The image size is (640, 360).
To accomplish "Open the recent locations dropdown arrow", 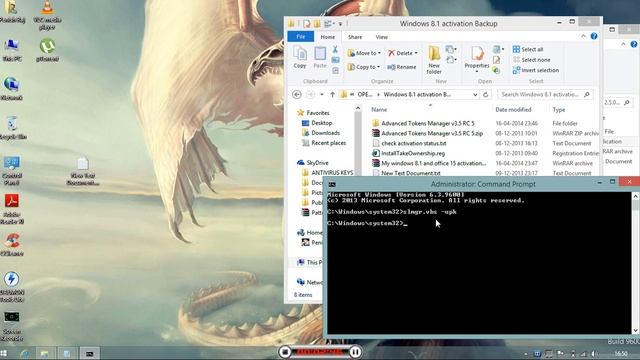I will coord(322,94).
